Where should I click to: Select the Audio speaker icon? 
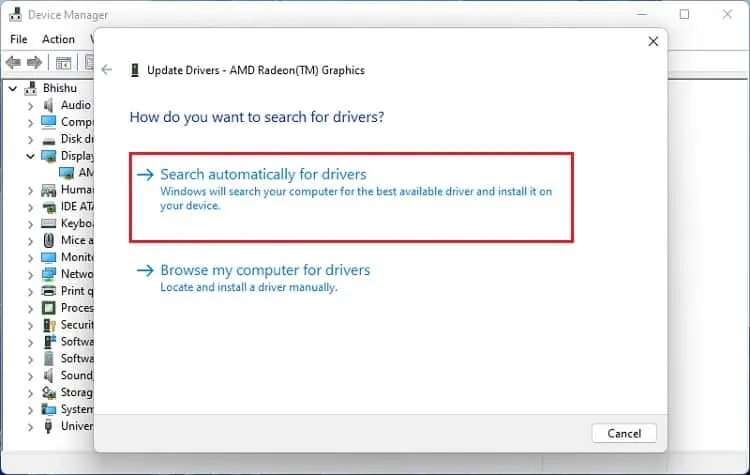click(x=48, y=105)
